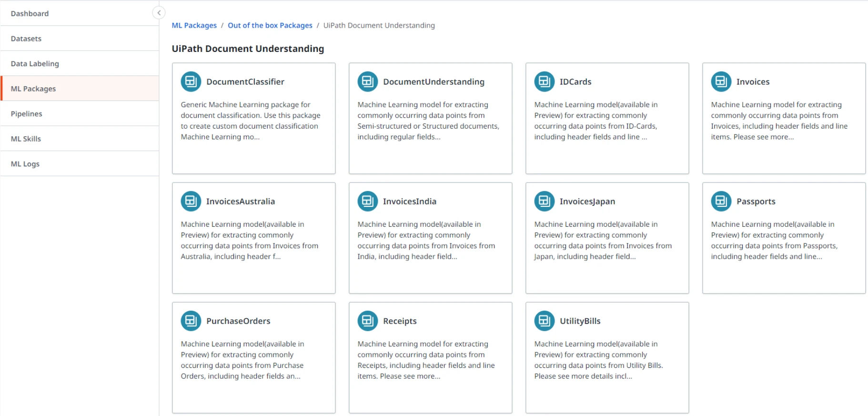Viewport: 868px width, 416px height.
Task: Click the InvoicesAustralia description text
Action: 250,240
